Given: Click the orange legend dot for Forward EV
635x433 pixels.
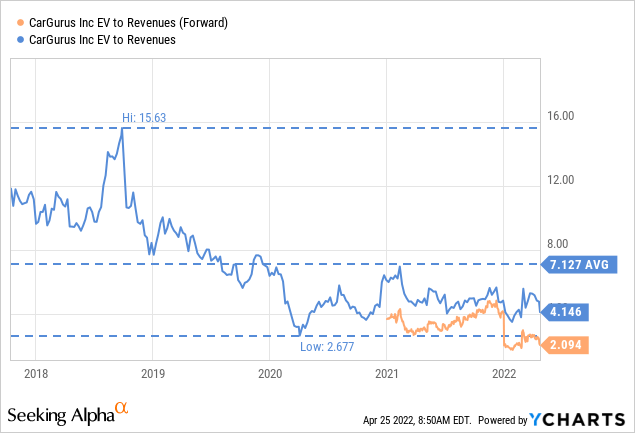Looking at the screenshot, I should 20,23.
